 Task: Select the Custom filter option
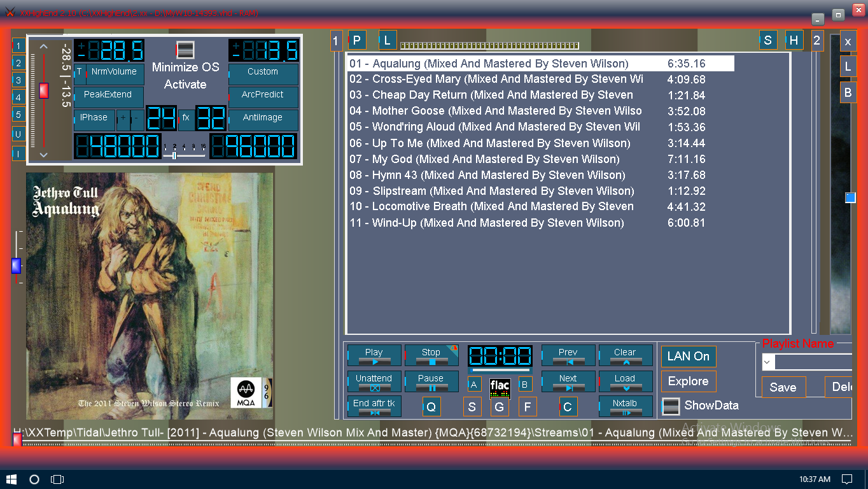[263, 74]
